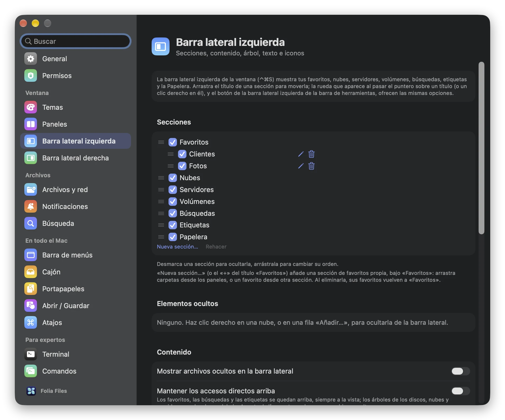Click the Búsqueda magnifier icon in sidebar
This screenshot has height=420, width=505.
click(31, 223)
